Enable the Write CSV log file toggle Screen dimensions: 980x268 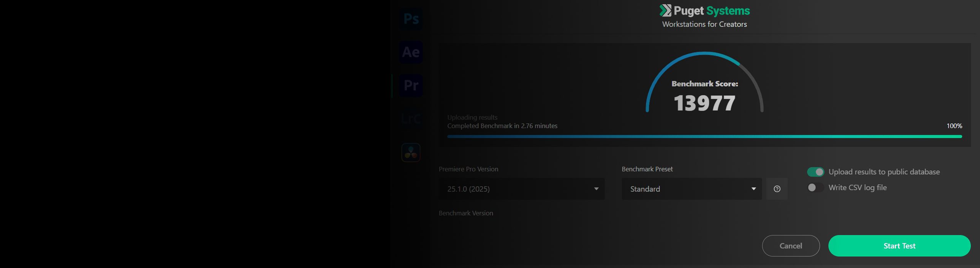(815, 188)
